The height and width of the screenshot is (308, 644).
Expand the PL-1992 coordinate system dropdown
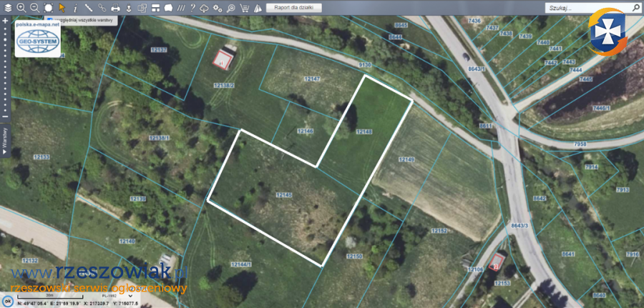click(x=131, y=295)
